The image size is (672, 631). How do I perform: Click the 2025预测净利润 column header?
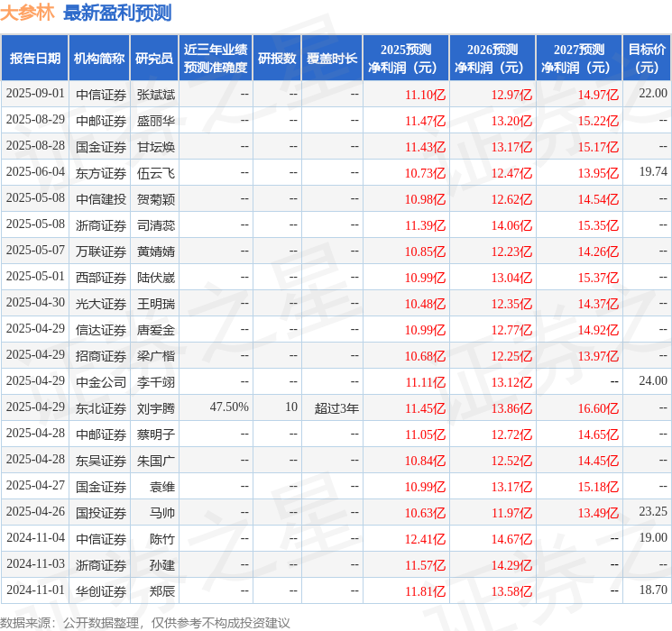tap(406, 59)
